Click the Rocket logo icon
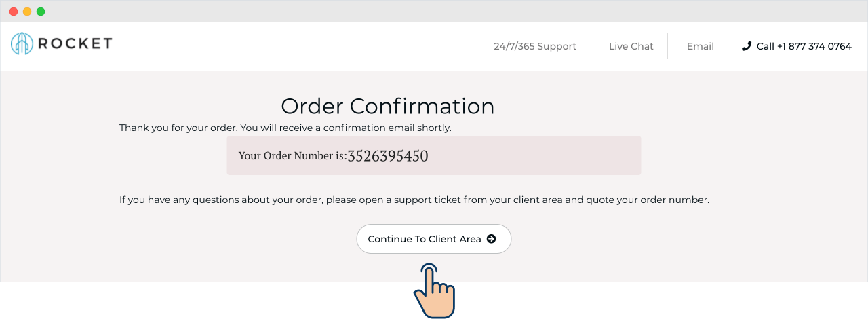This screenshot has height=319, width=868. [x=22, y=43]
